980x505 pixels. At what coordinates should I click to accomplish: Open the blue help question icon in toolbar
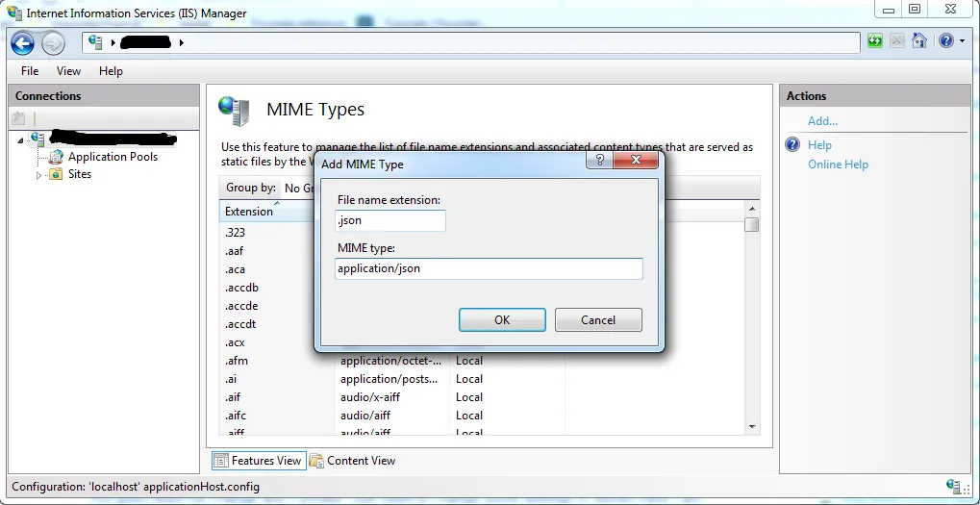946,41
